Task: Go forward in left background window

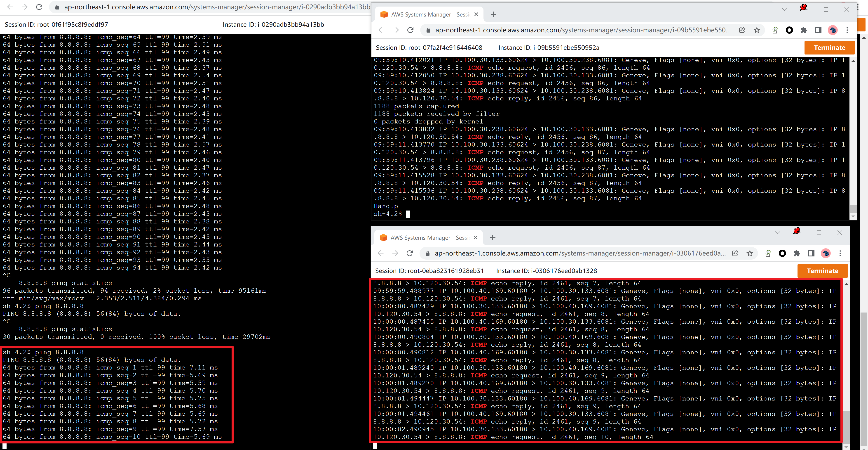Action: (25, 7)
